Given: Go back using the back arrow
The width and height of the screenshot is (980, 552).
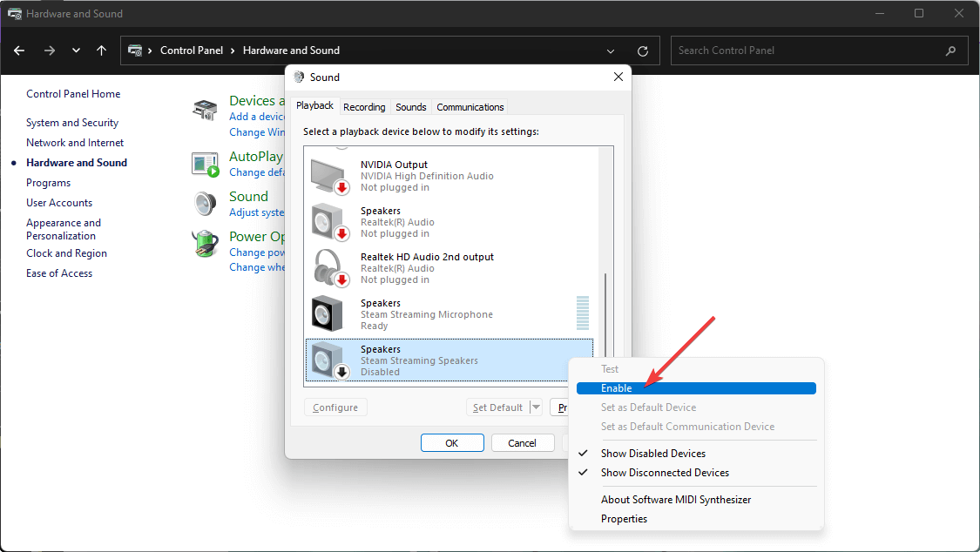Looking at the screenshot, I should [x=19, y=50].
